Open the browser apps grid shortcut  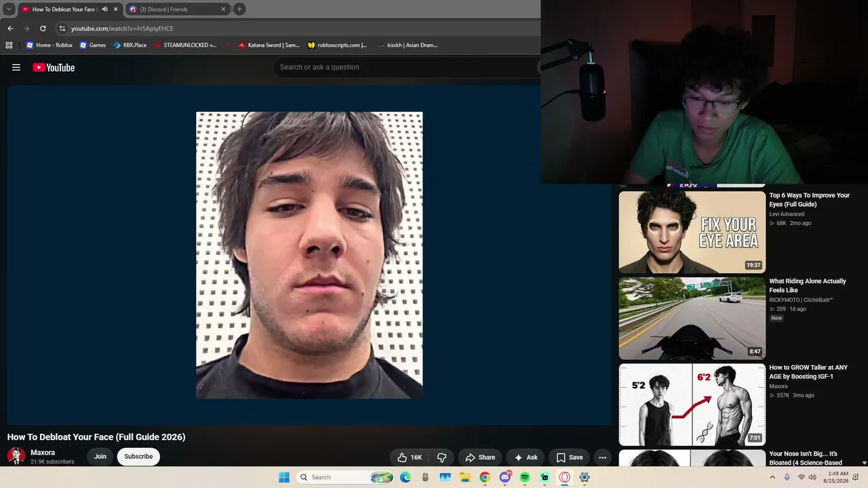(9, 45)
